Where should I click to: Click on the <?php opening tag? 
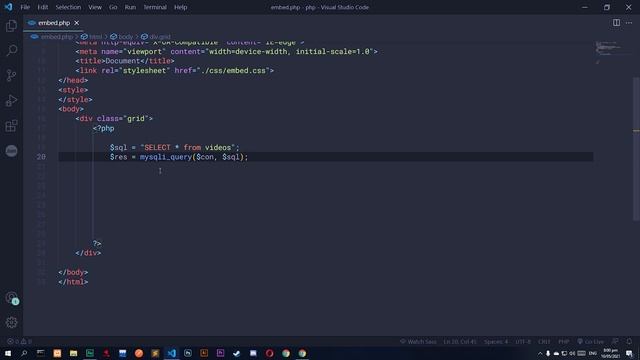click(x=104, y=128)
